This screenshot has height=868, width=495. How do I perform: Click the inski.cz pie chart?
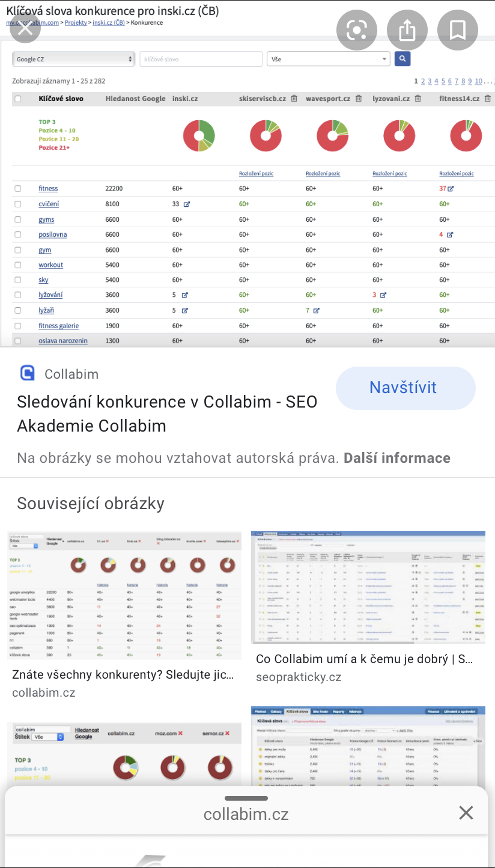[x=199, y=136]
